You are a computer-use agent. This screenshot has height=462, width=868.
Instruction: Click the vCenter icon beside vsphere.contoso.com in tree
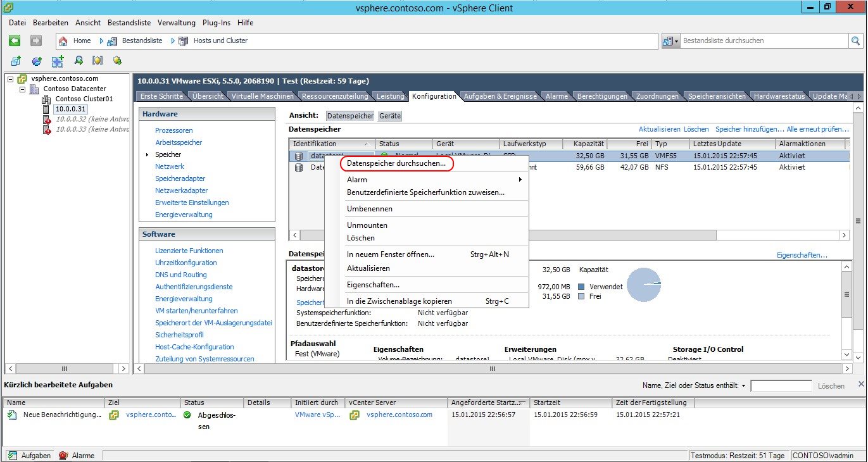pos(22,78)
